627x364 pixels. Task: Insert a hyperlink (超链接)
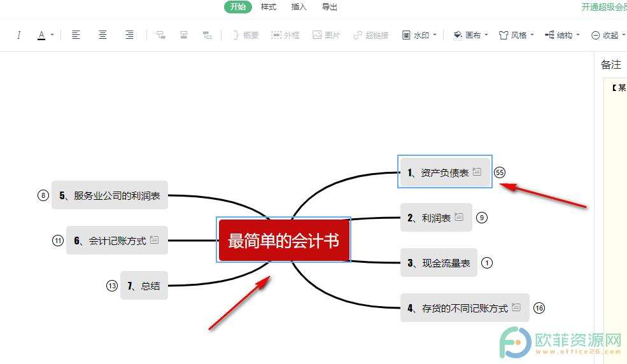coord(370,35)
